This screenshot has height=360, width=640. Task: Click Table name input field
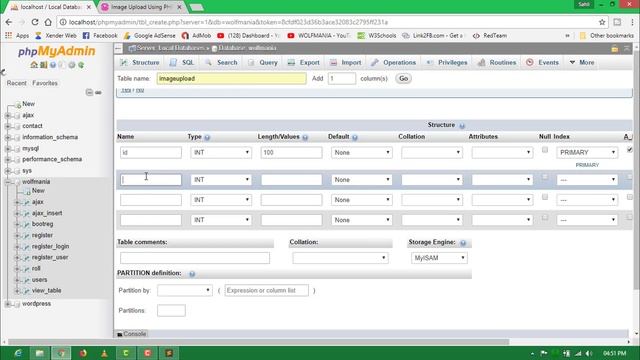coord(231,78)
